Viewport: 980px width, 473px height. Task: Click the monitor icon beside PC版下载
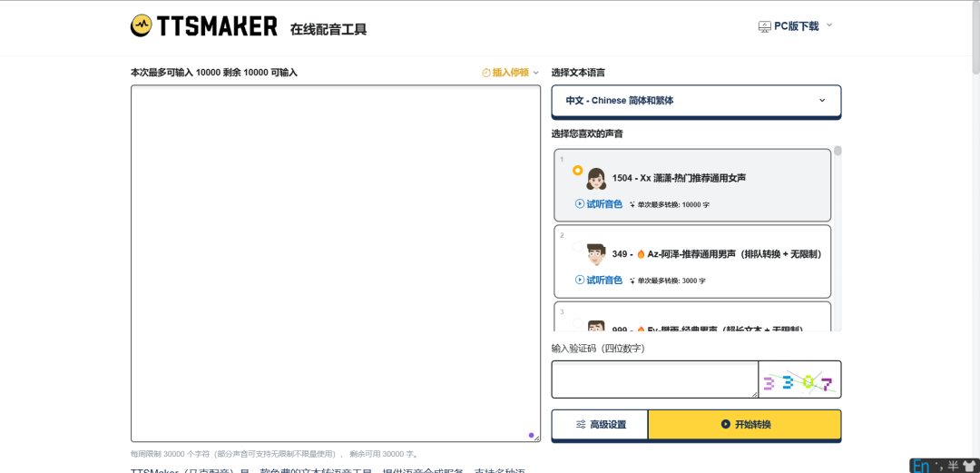pos(764,26)
